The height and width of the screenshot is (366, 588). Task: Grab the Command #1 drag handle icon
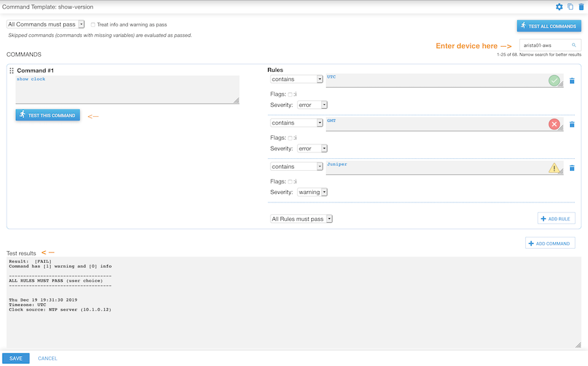(x=11, y=71)
